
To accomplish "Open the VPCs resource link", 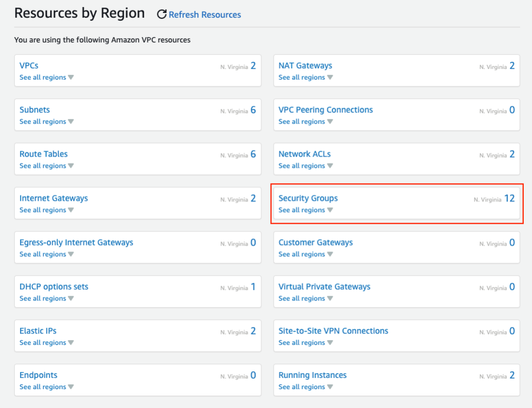I will click(x=29, y=66).
